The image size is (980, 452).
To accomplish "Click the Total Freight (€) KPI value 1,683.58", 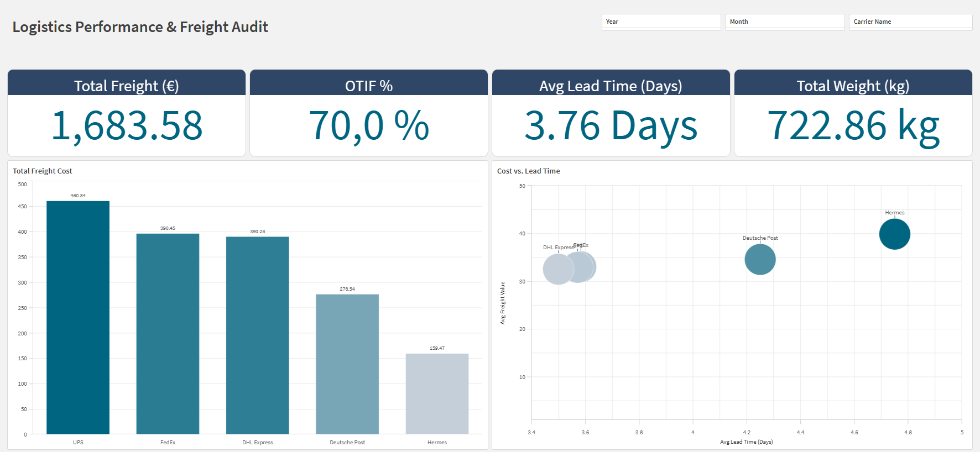I will (x=127, y=125).
